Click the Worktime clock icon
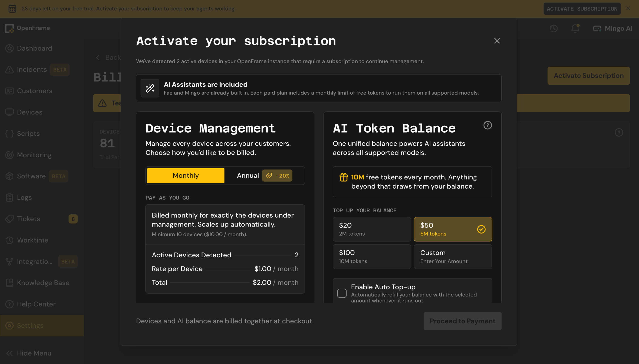 click(9, 240)
